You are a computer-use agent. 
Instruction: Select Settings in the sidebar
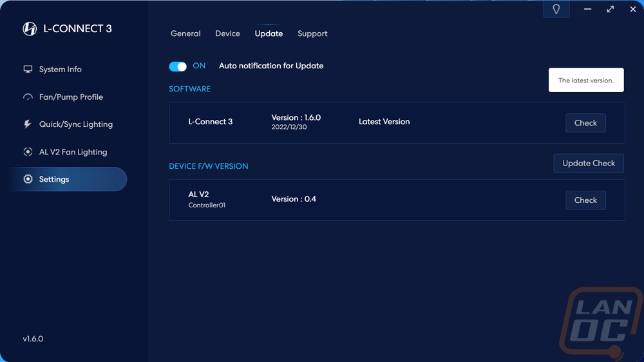pyautogui.click(x=68, y=179)
